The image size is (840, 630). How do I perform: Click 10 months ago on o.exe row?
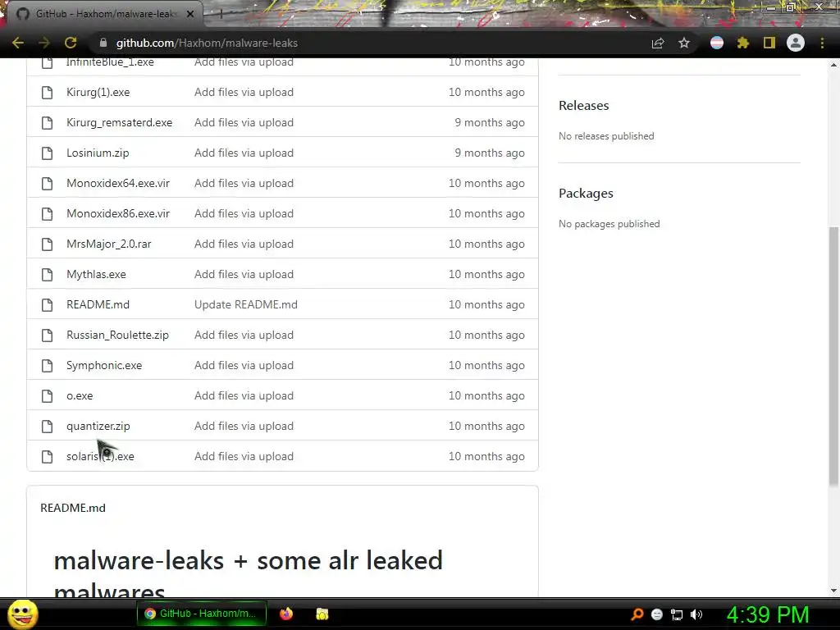coord(486,396)
